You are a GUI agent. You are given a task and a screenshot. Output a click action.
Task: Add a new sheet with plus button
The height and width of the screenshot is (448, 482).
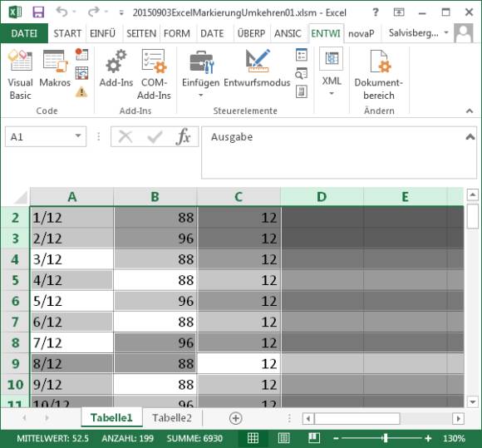pos(236,418)
